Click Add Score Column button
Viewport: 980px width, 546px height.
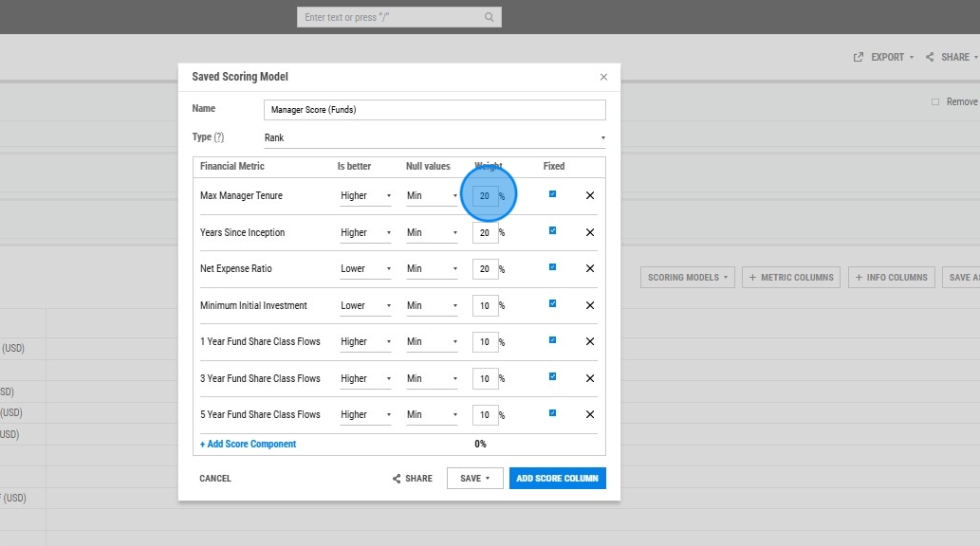pyautogui.click(x=558, y=479)
